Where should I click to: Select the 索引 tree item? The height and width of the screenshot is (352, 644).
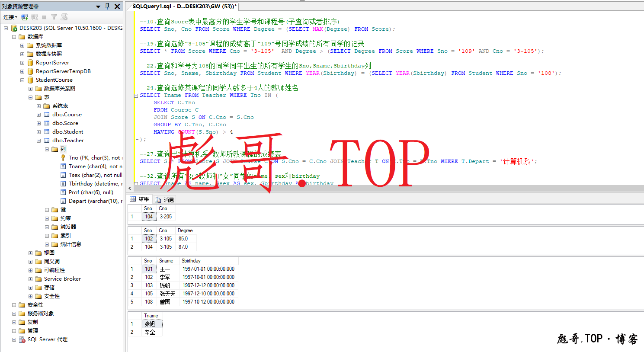[66, 236]
